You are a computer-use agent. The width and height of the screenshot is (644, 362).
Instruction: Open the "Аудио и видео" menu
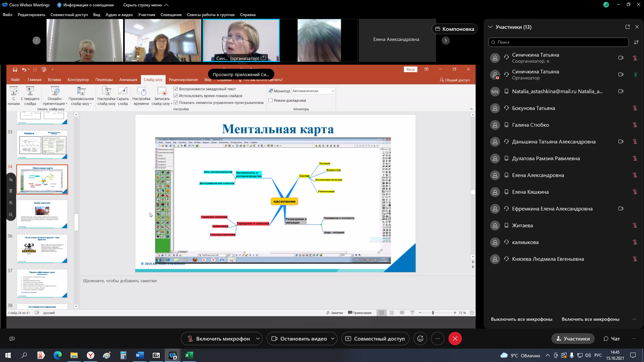(119, 15)
